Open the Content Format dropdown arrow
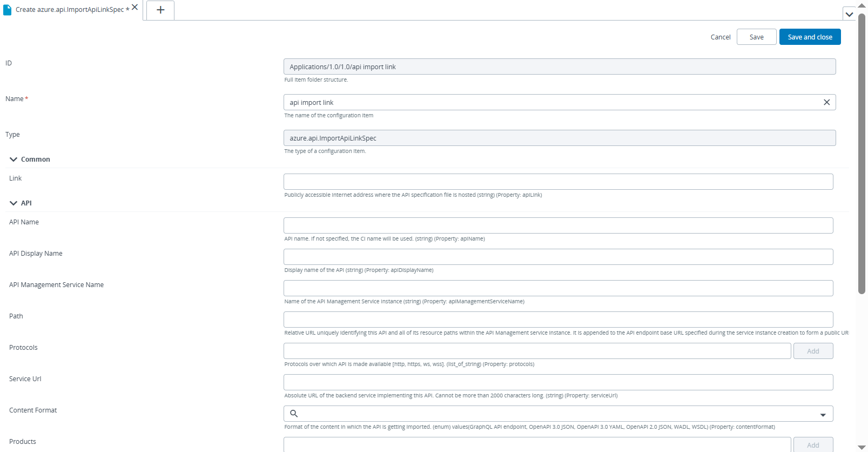This screenshot has height=452, width=868. click(x=823, y=415)
